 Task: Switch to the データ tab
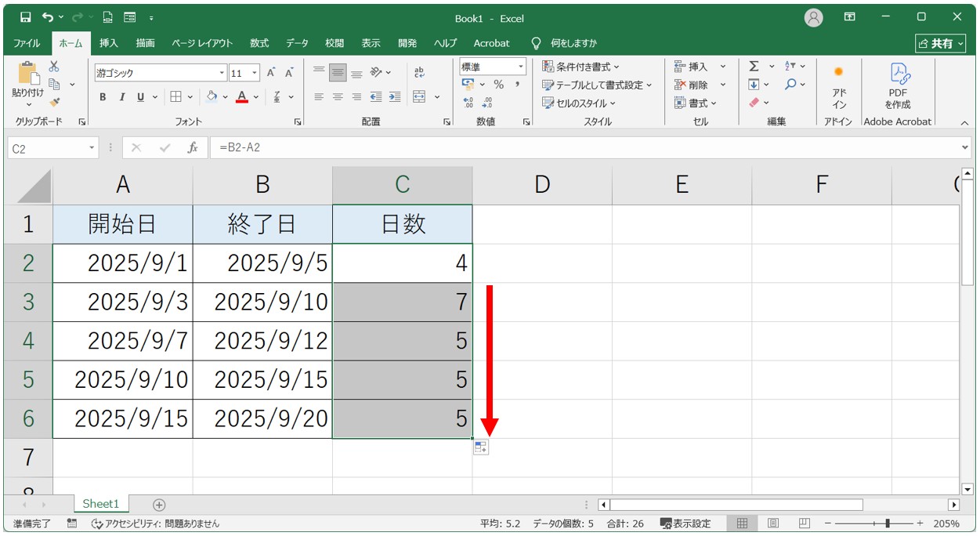297,43
